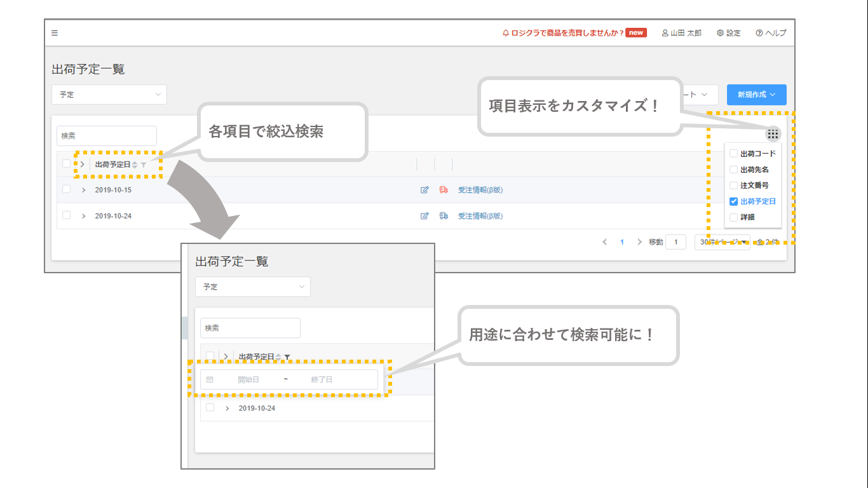This screenshot has width=868, height=488.
Task: Open the 予定 dropdown in the upper screenshot
Action: [109, 95]
